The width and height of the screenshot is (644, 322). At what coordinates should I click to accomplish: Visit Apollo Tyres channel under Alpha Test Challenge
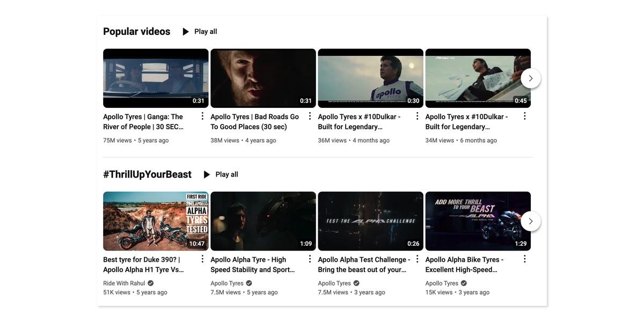tap(334, 283)
